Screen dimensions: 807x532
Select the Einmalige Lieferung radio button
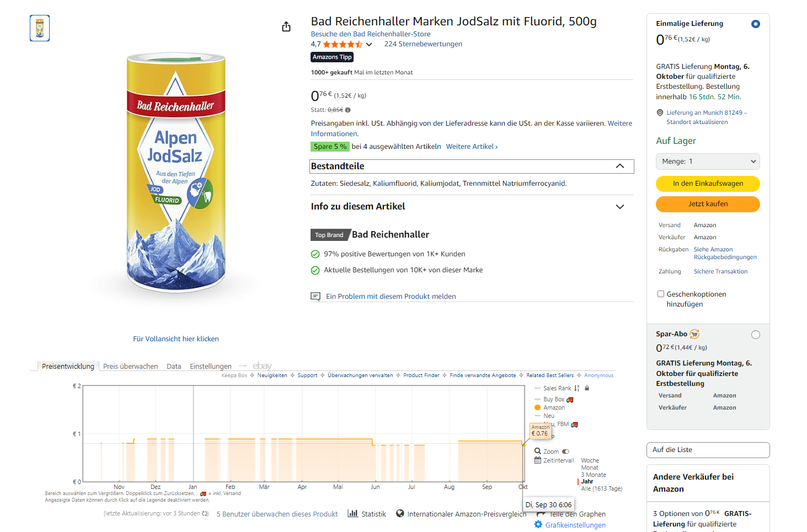coord(756,24)
